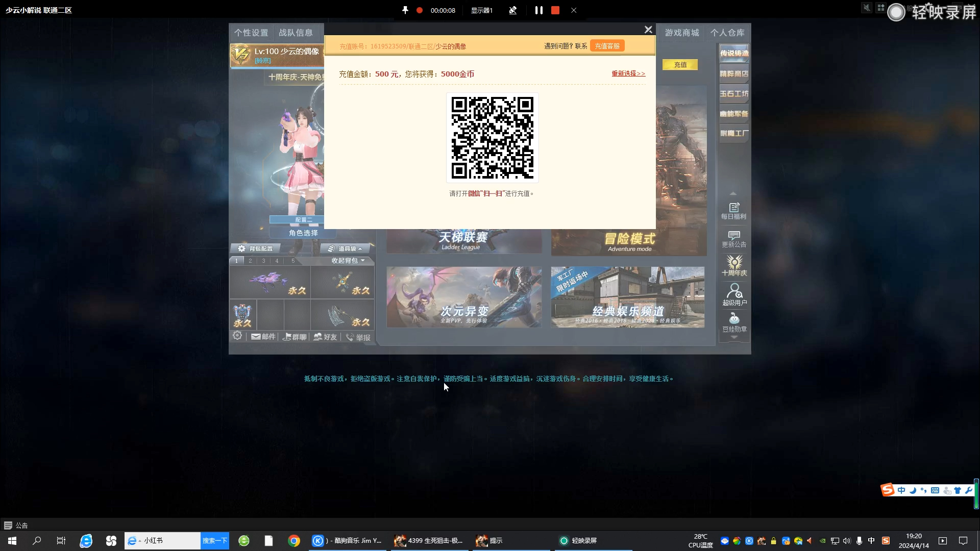
Task: Click the 角色选择 character select button
Action: coord(303,233)
